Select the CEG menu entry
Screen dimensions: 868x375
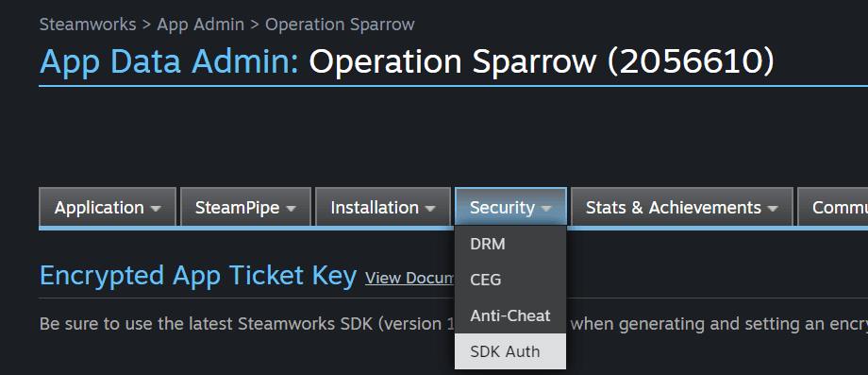tap(510, 280)
